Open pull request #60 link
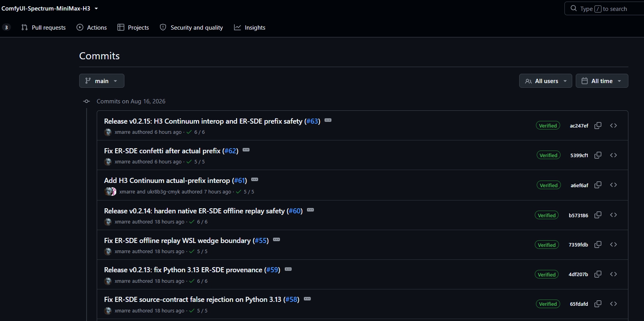Viewport: 644px width, 321px height. (295, 211)
